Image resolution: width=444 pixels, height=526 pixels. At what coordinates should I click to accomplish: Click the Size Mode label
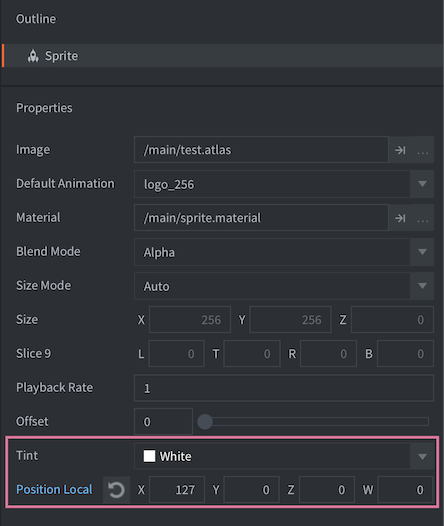coord(44,285)
